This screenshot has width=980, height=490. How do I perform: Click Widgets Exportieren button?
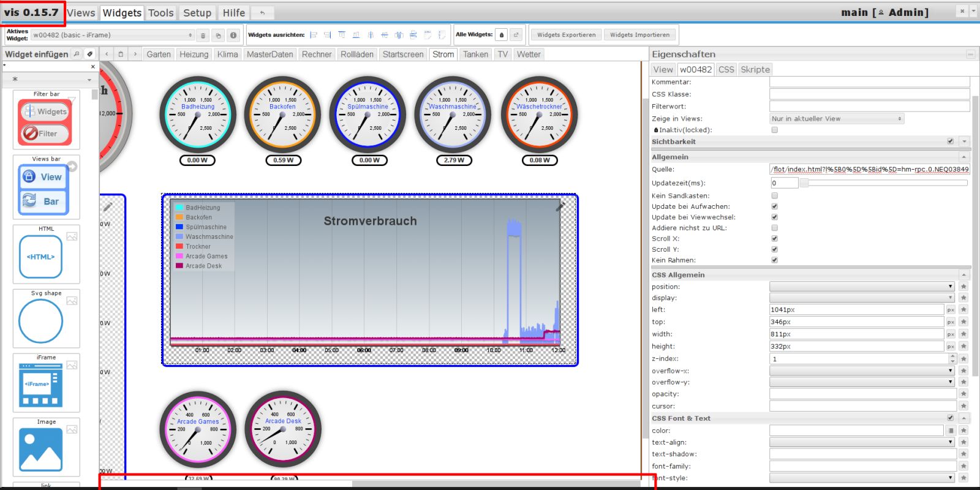click(567, 35)
